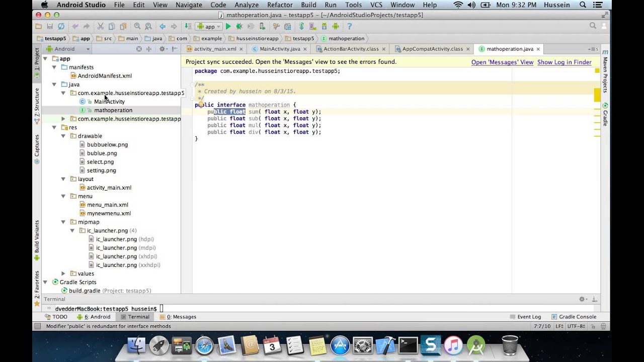Click the Open 'Messages' View link
Screen dimensions: 644x362
(x=502, y=62)
